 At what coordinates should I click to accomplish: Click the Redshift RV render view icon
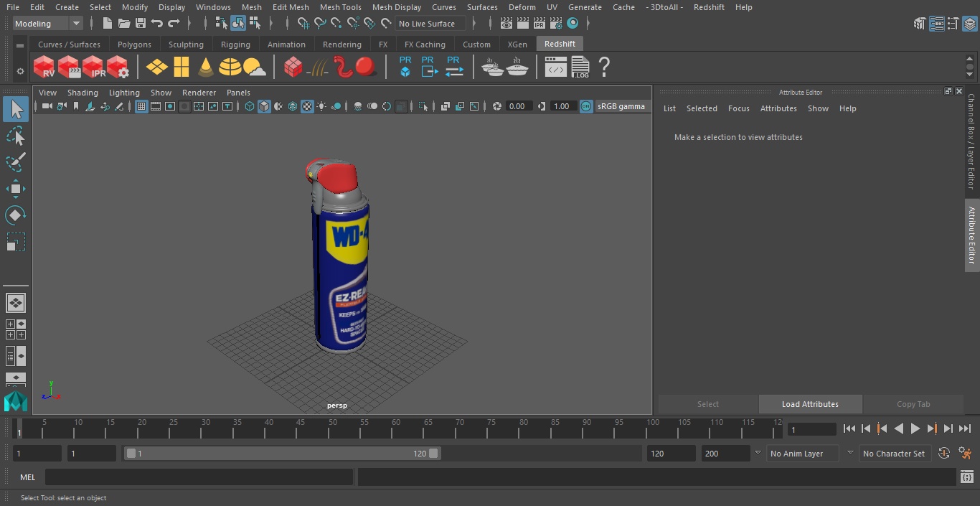click(44, 67)
